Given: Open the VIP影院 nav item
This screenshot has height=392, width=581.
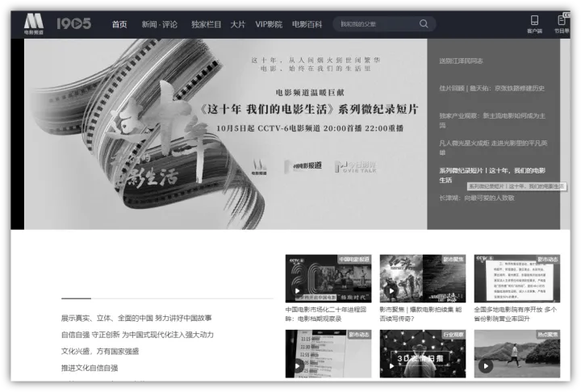Looking at the screenshot, I should tap(269, 24).
